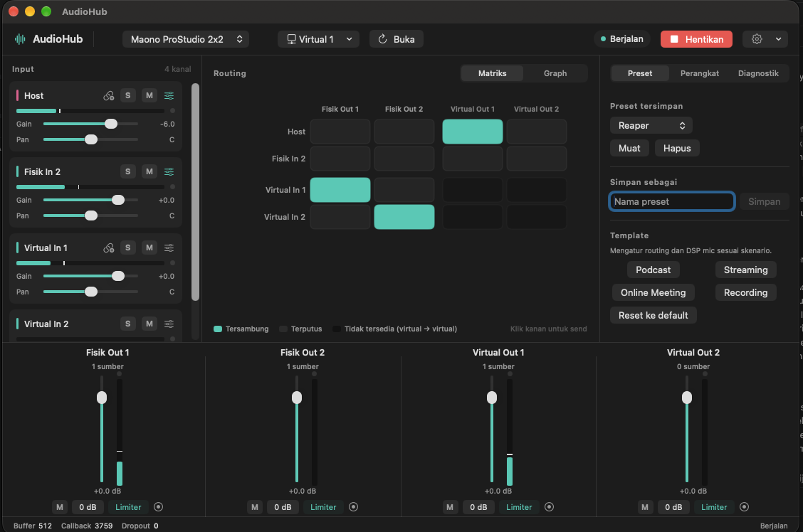Click Fisik Out 1 0 dB button

pyautogui.click(x=88, y=507)
